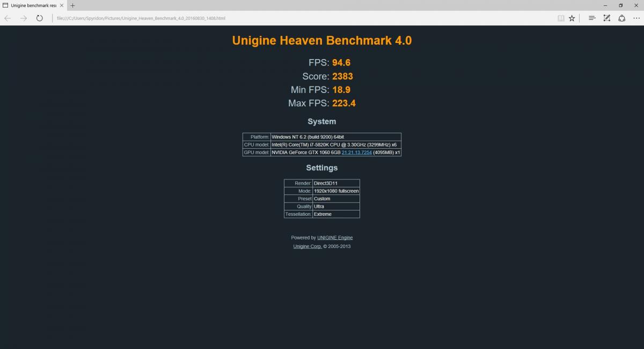Click the System section heading
This screenshot has width=644, height=349.
tap(322, 121)
